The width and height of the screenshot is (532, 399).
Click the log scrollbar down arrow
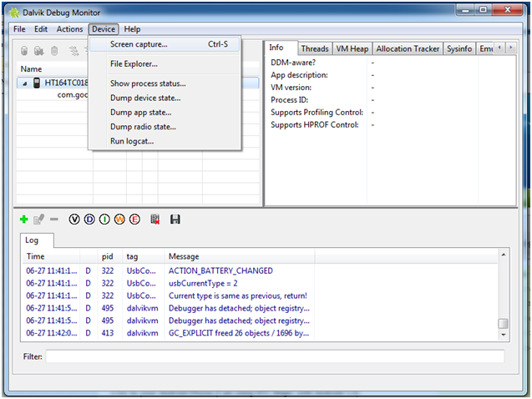[503, 335]
